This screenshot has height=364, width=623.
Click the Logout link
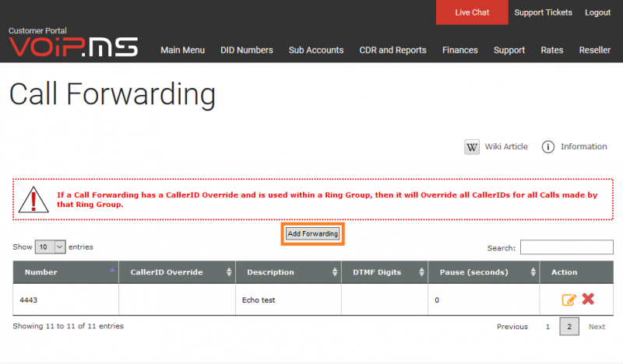597,12
